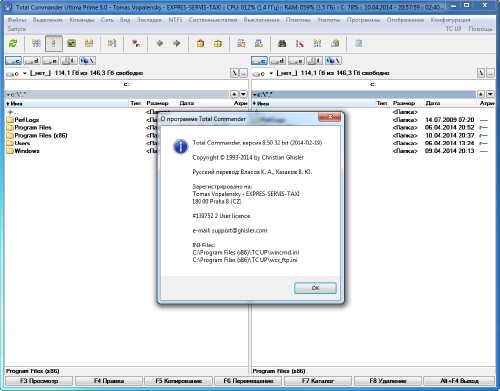Click the green refresh arrows toolbar icon
This screenshot has height=391, width=500.
(x=13, y=43)
